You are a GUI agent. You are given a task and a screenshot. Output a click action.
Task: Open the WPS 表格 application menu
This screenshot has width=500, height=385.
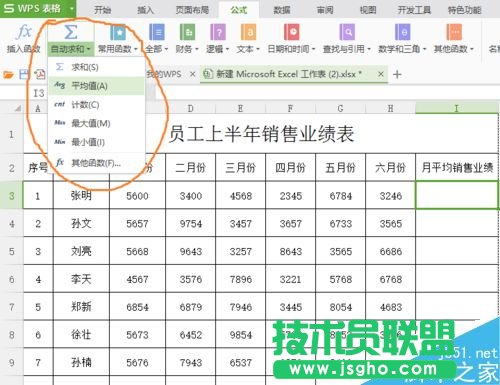[x=38, y=8]
